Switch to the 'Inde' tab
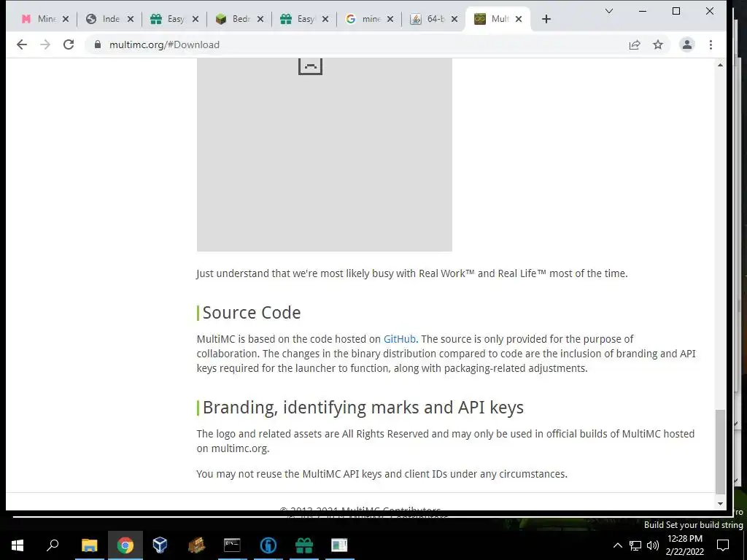747x560 pixels. point(105,19)
